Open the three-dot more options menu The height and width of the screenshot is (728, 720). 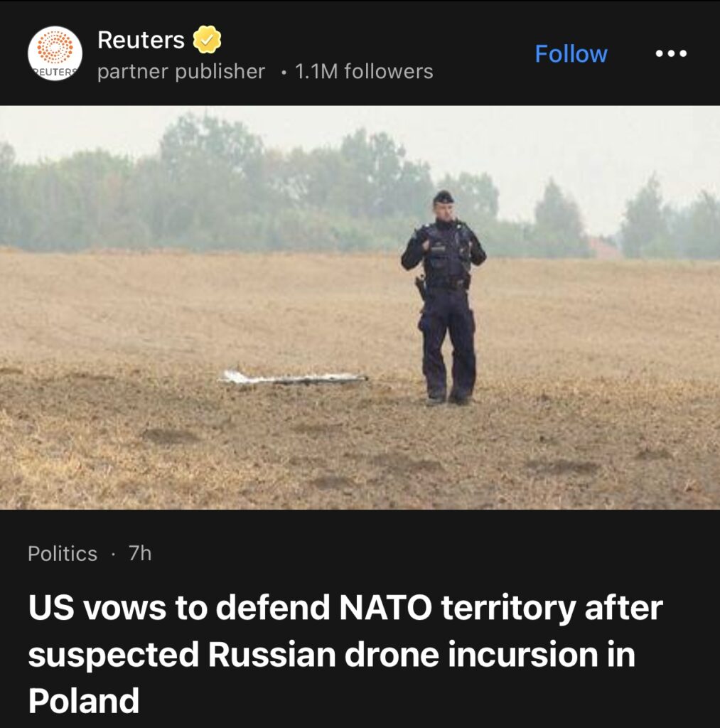pos(671,53)
